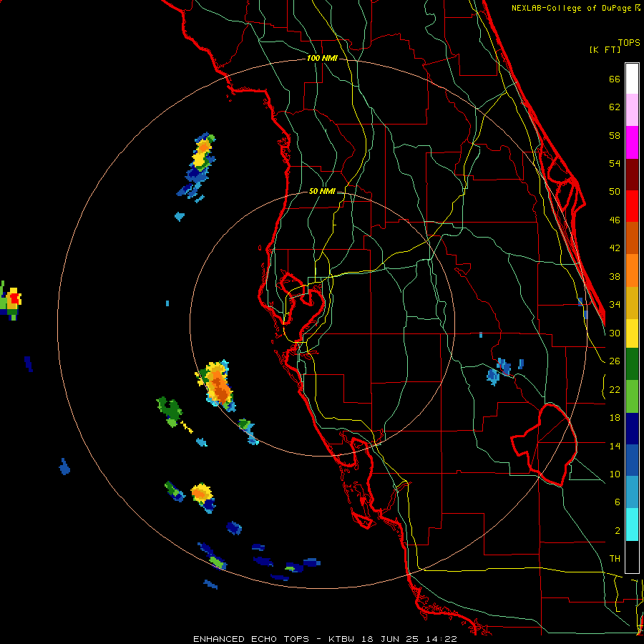The height and width of the screenshot is (644, 644).
Task: Click the 14 legend value
Action: (x=615, y=446)
